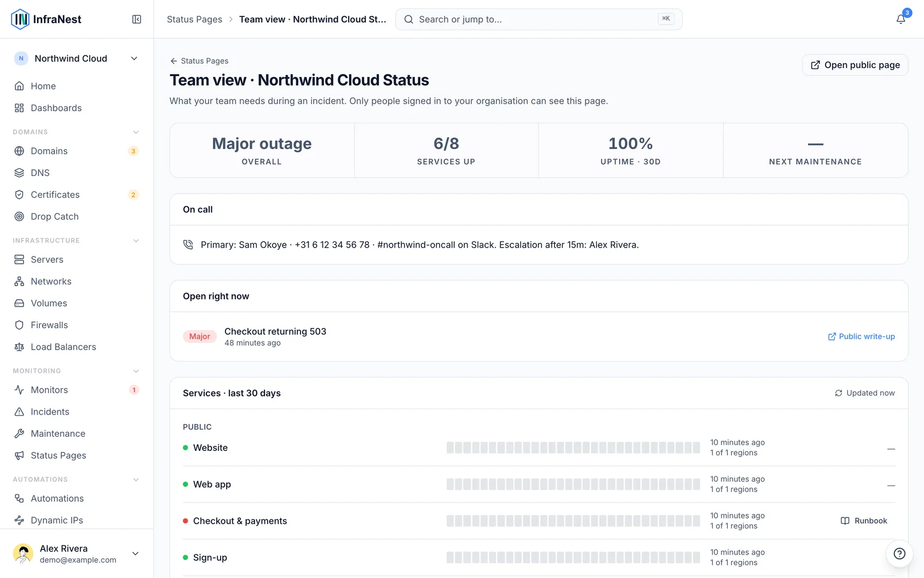Click Updated now refresh indicator

pyautogui.click(x=864, y=393)
